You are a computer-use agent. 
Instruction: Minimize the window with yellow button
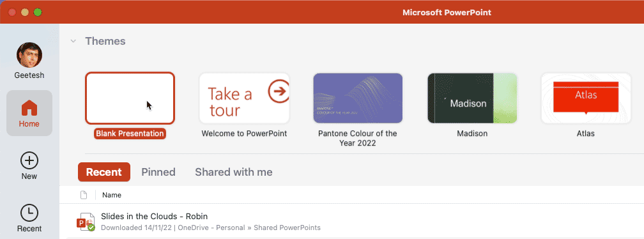[25, 12]
